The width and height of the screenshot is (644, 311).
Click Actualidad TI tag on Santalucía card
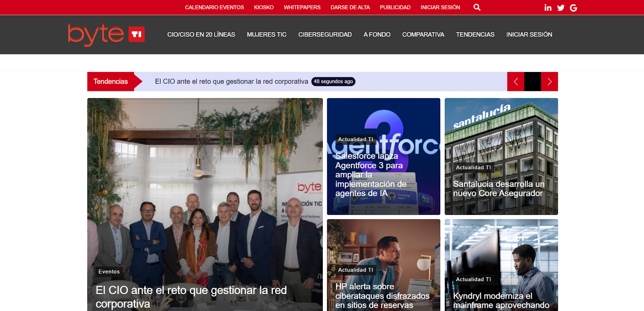click(x=473, y=167)
